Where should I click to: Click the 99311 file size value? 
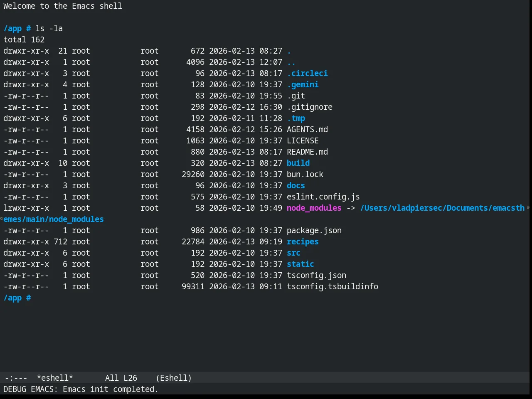pos(193,286)
